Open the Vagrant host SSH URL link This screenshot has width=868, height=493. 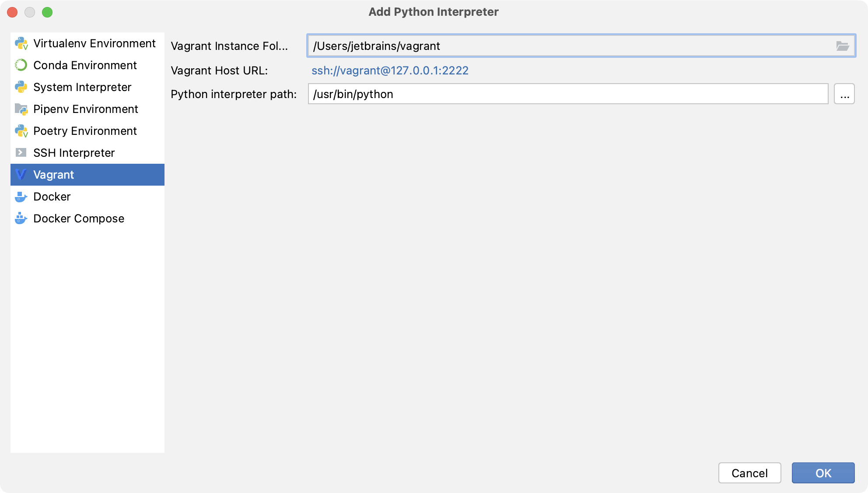tap(390, 70)
